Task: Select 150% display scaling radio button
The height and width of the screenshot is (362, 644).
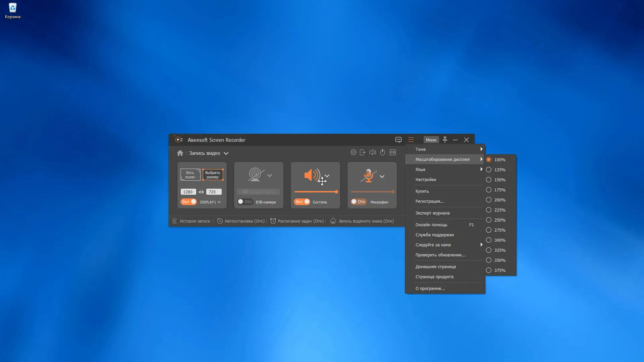Action: (489, 180)
